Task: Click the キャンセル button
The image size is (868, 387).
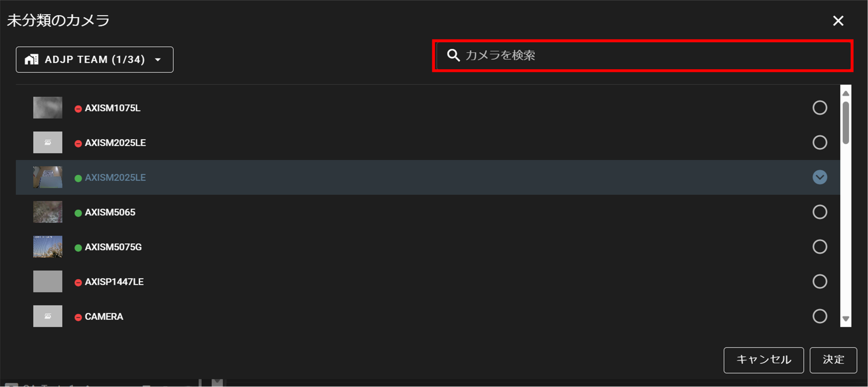Action: pos(763,360)
